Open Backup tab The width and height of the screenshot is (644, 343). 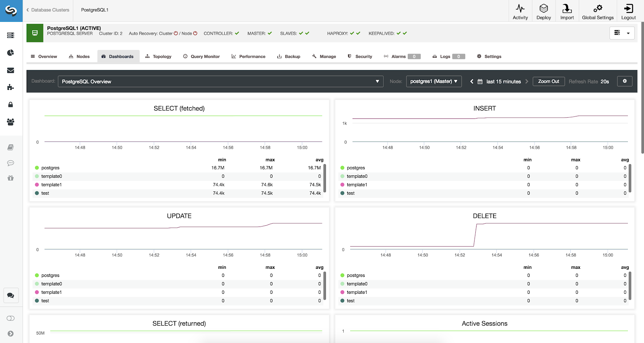tap(289, 56)
